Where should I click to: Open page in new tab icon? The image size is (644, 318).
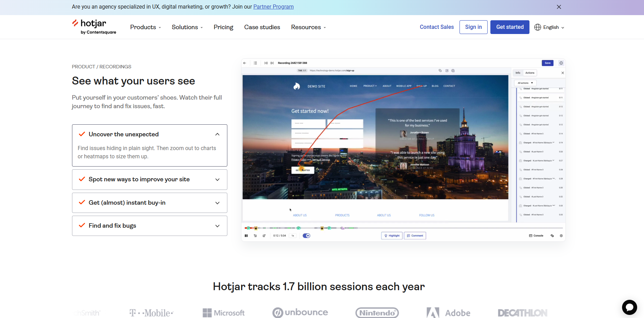(x=447, y=70)
